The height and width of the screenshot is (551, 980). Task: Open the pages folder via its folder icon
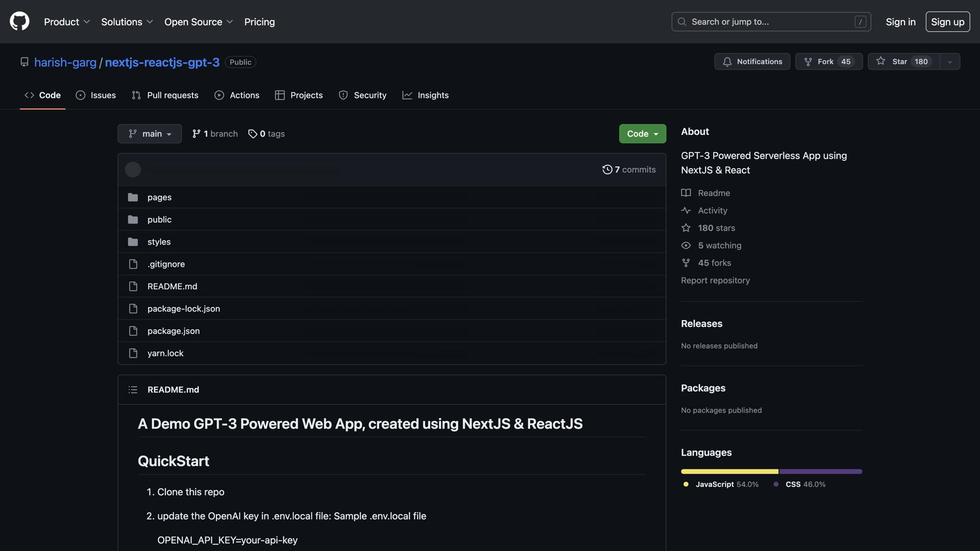(133, 197)
